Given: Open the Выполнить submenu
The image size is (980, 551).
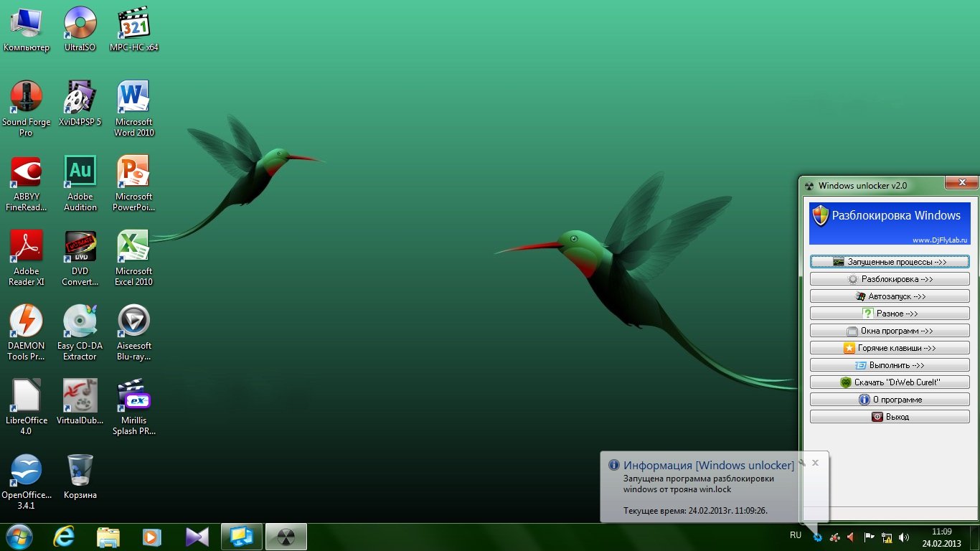Looking at the screenshot, I should (x=890, y=365).
